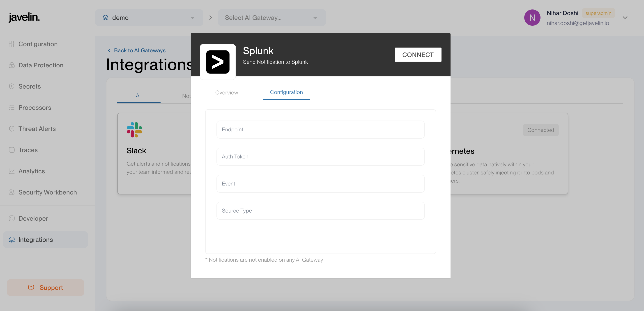
Task: Click the Support button
Action: [46, 288]
